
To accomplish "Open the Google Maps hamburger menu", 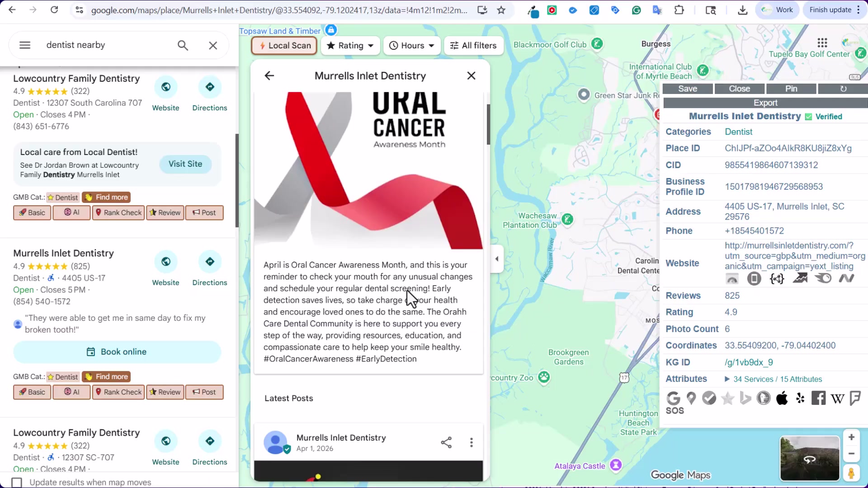I will tap(25, 45).
